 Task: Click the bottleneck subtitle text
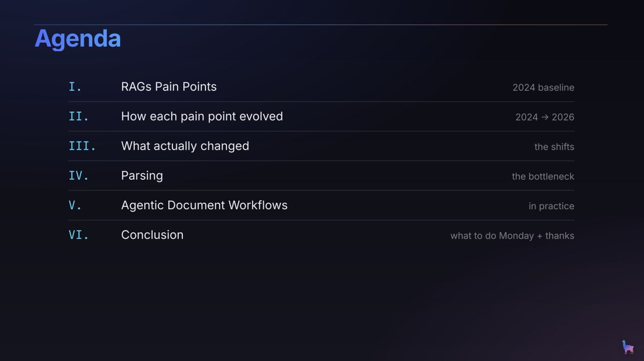pyautogui.click(x=543, y=176)
